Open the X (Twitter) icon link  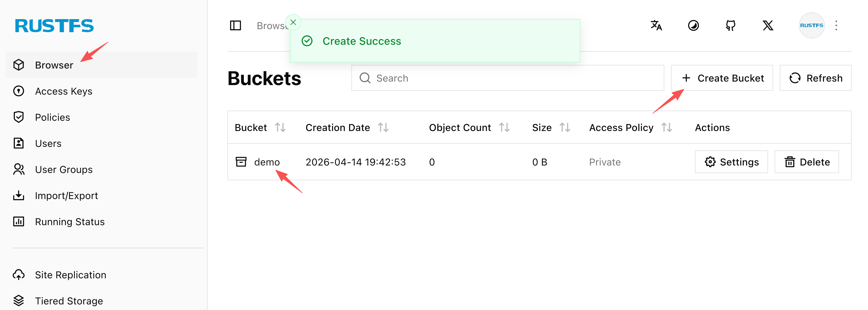[x=768, y=26]
